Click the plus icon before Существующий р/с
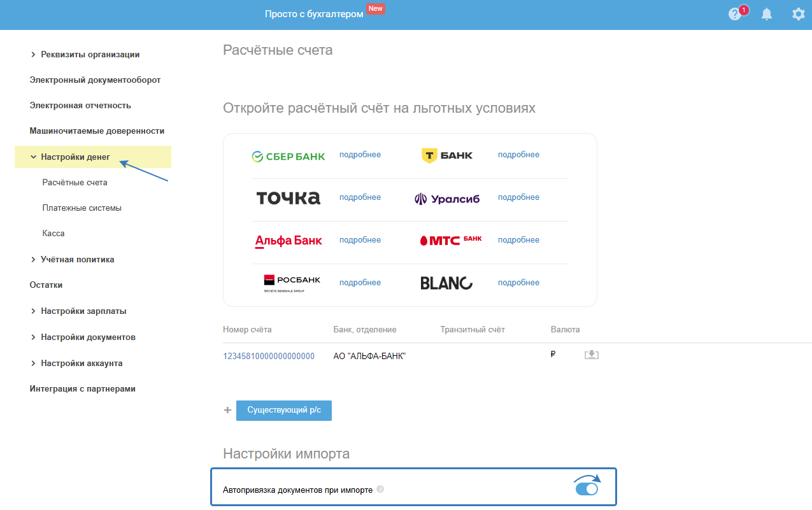This screenshot has height=510, width=812. tap(227, 411)
